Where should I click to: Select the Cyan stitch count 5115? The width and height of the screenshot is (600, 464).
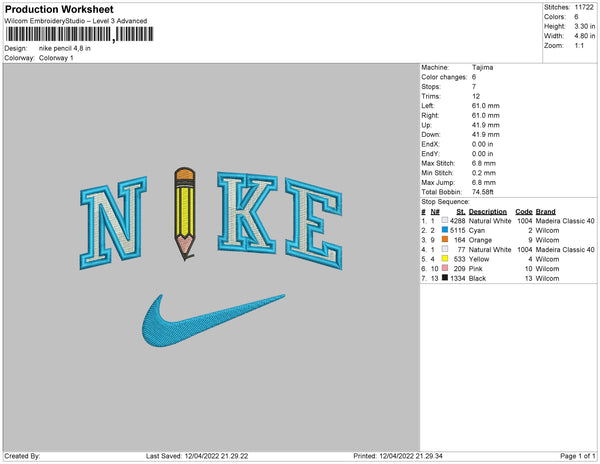(458, 230)
